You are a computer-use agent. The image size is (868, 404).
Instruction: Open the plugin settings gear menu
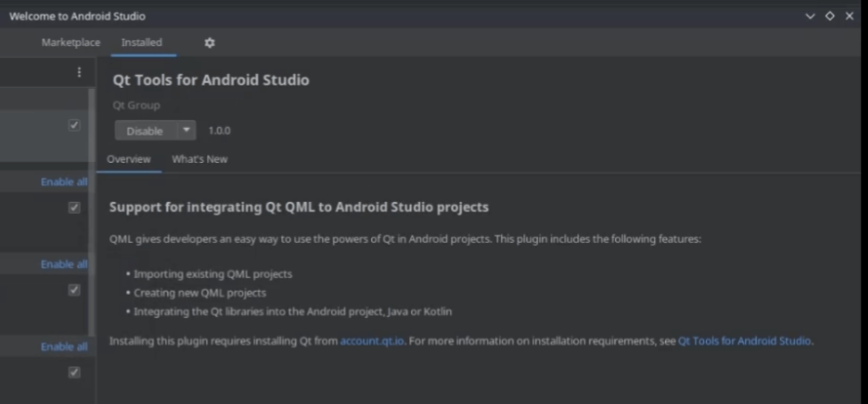209,43
